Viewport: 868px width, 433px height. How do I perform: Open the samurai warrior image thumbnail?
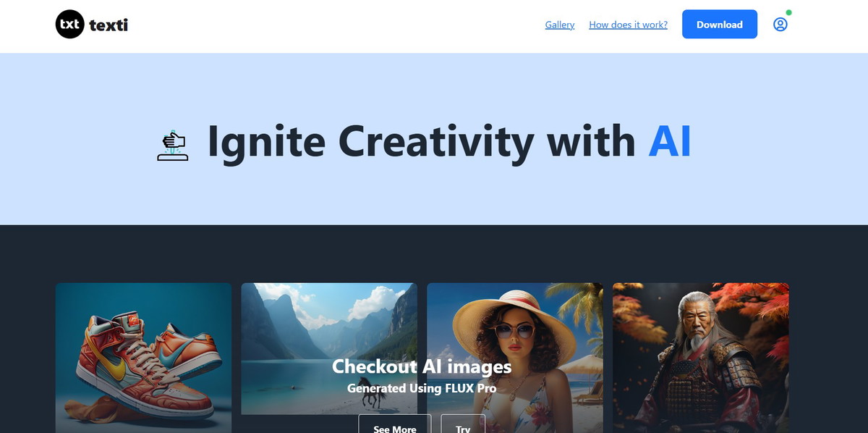click(x=701, y=358)
